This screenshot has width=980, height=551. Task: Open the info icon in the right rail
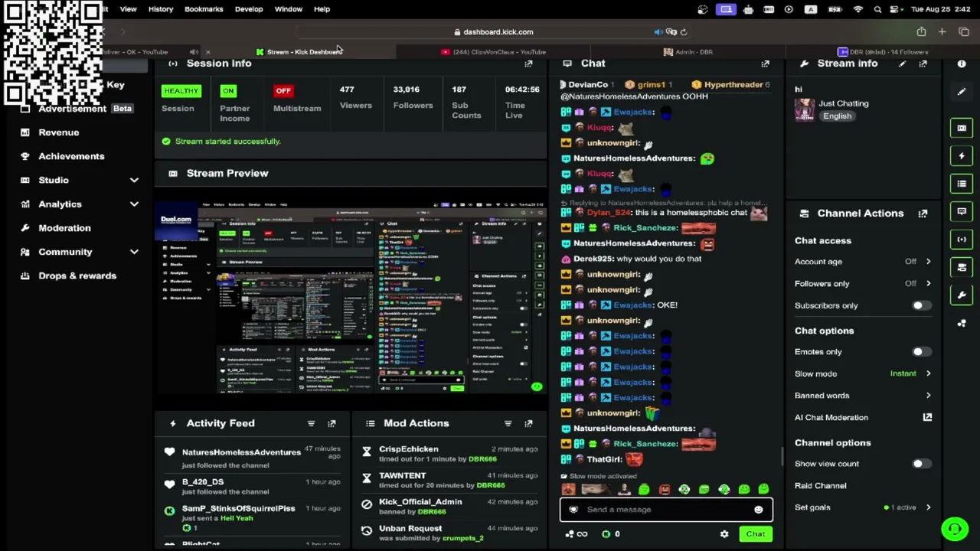point(962,64)
